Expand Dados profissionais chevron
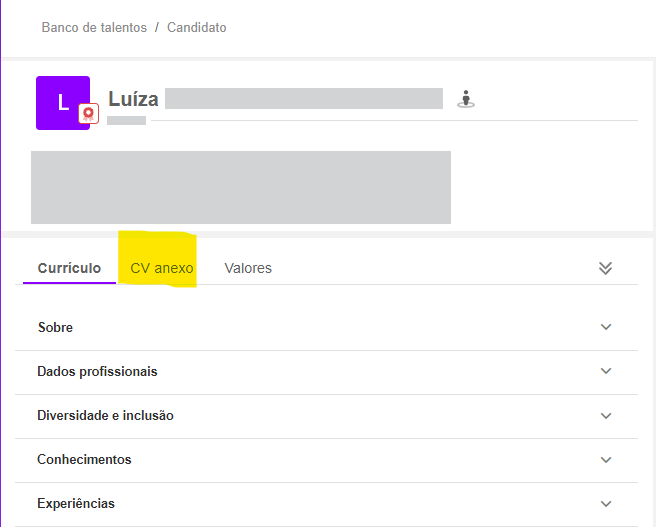 click(x=605, y=371)
